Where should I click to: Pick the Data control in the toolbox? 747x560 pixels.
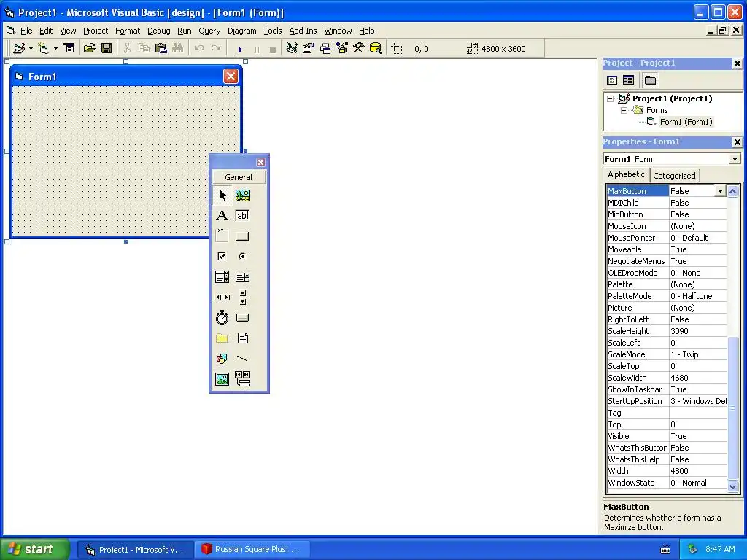[242, 379]
